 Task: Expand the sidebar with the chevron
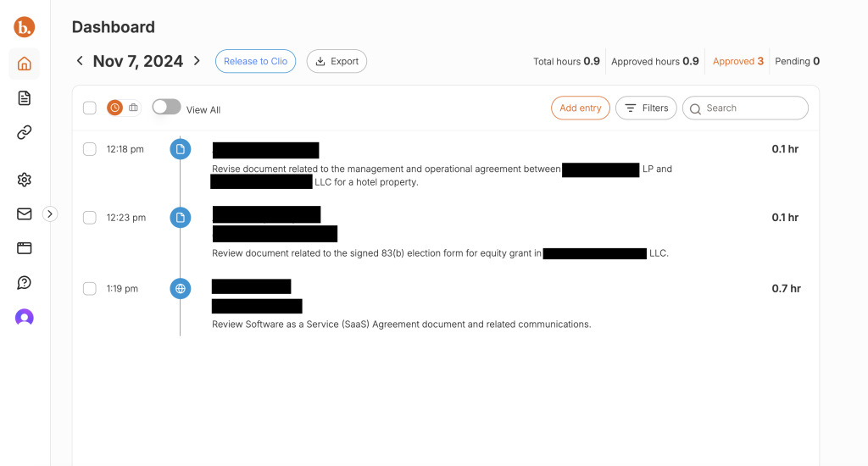(50, 214)
